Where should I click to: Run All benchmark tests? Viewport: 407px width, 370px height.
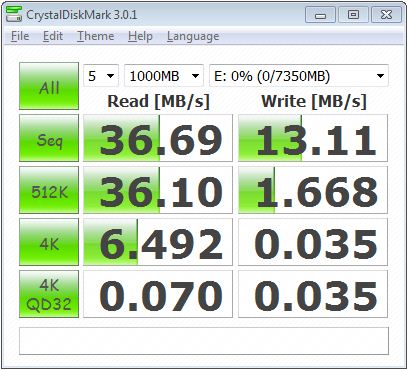point(49,86)
